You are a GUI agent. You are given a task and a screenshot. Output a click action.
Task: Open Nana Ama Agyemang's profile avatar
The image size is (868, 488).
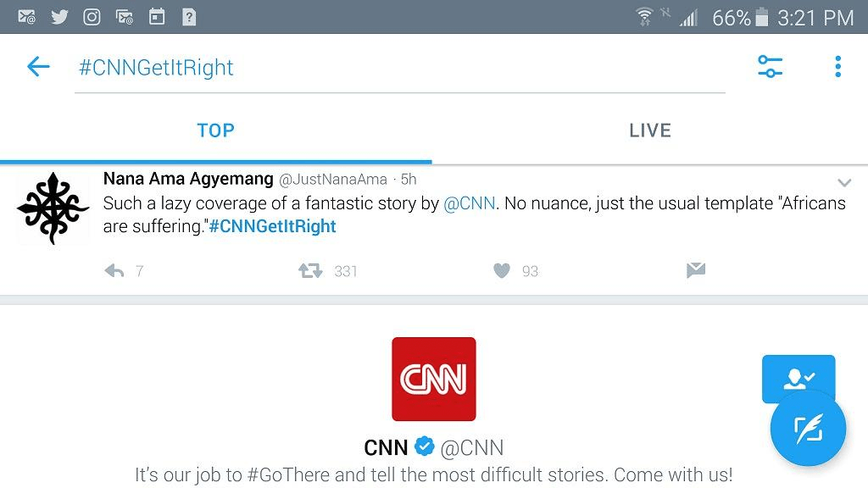coord(53,208)
